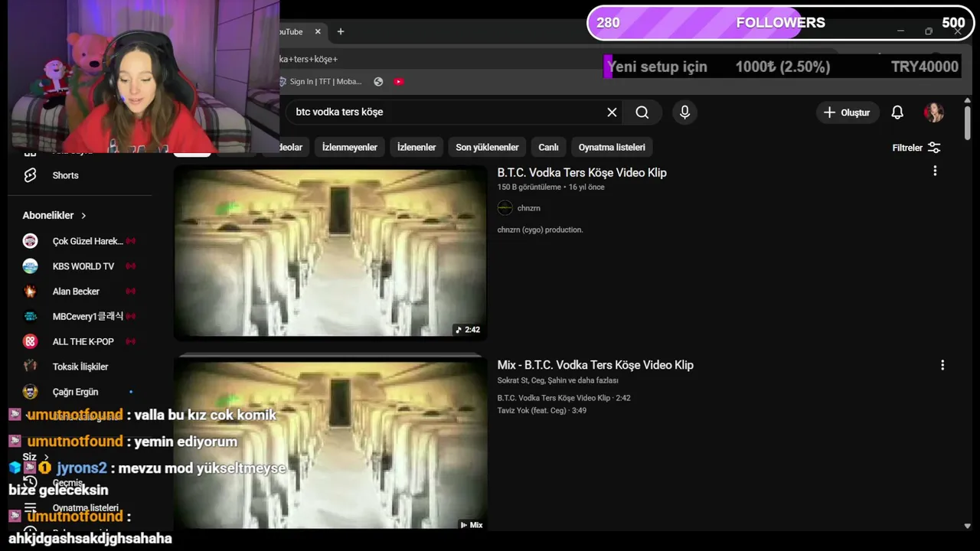Open options menu for Mix result
This screenshot has width=980, height=551.
click(x=942, y=365)
